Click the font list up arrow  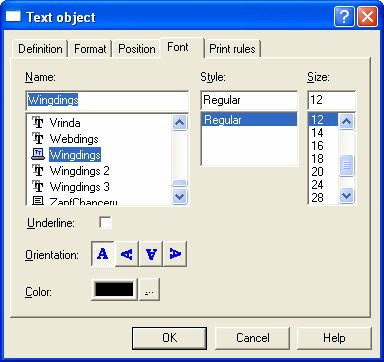pos(180,123)
